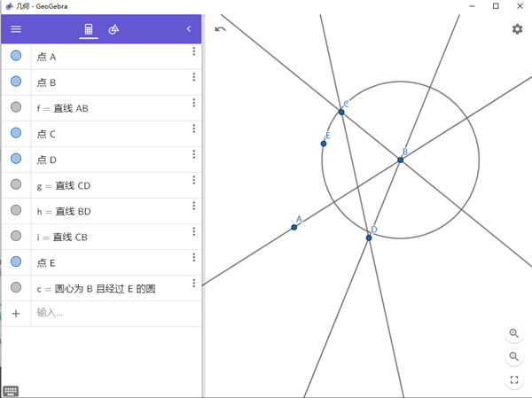Toggle visibility of line h BD
This screenshot has width=532, height=398.
pos(16,210)
